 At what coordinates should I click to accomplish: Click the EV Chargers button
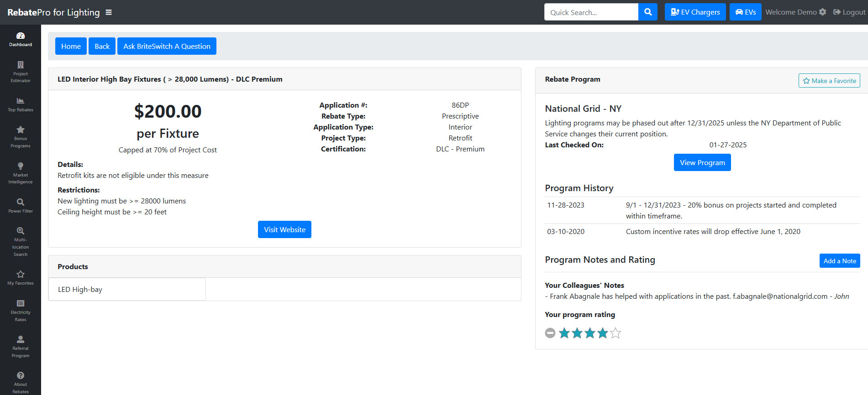(695, 12)
